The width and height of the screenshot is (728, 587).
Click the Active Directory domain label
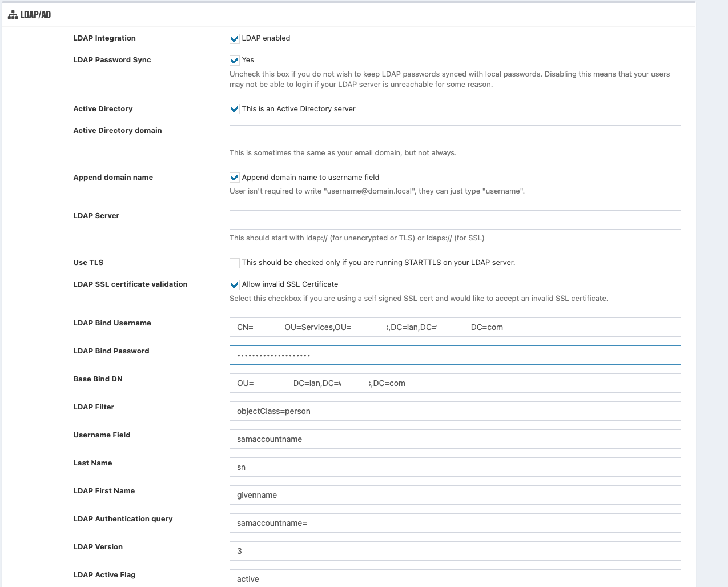pyautogui.click(x=118, y=131)
